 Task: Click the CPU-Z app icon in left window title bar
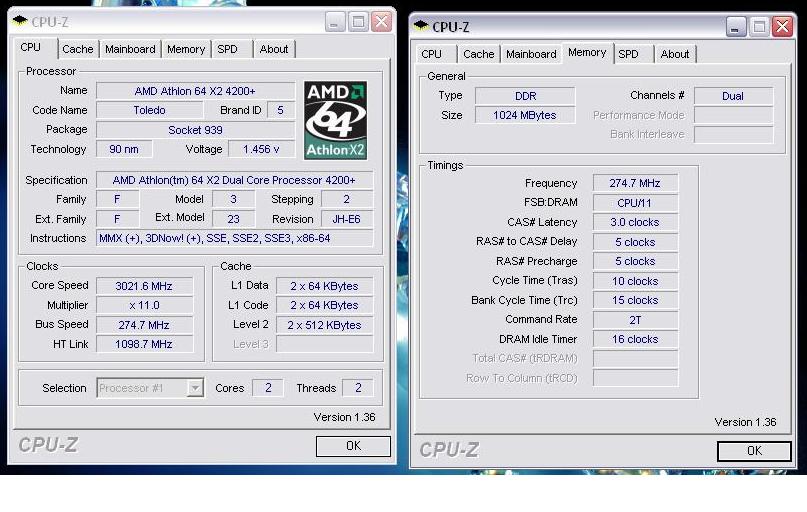[20, 21]
